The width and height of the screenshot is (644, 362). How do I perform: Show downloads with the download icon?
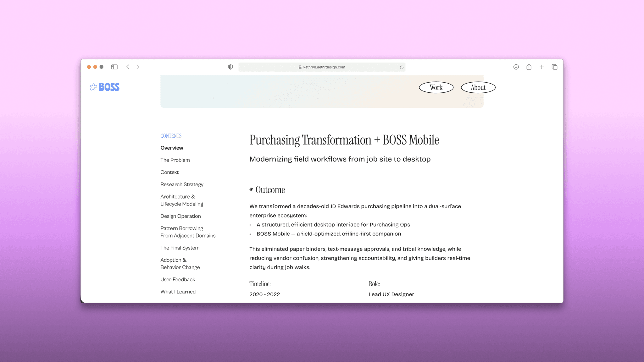(x=516, y=67)
